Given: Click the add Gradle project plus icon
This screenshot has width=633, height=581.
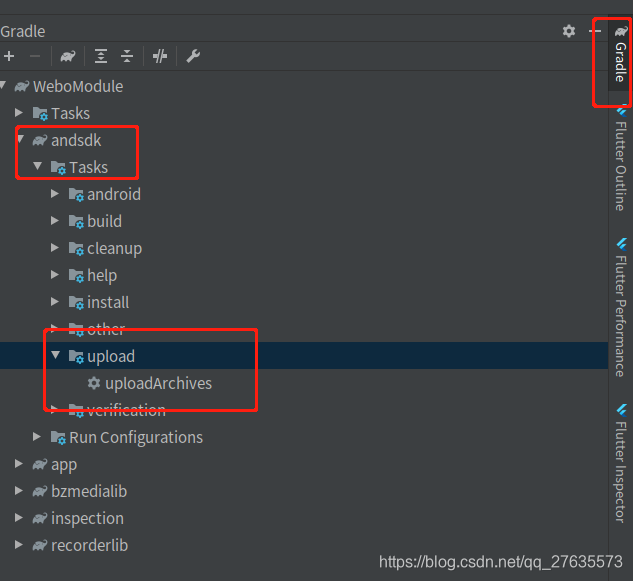Looking at the screenshot, I should [9, 56].
